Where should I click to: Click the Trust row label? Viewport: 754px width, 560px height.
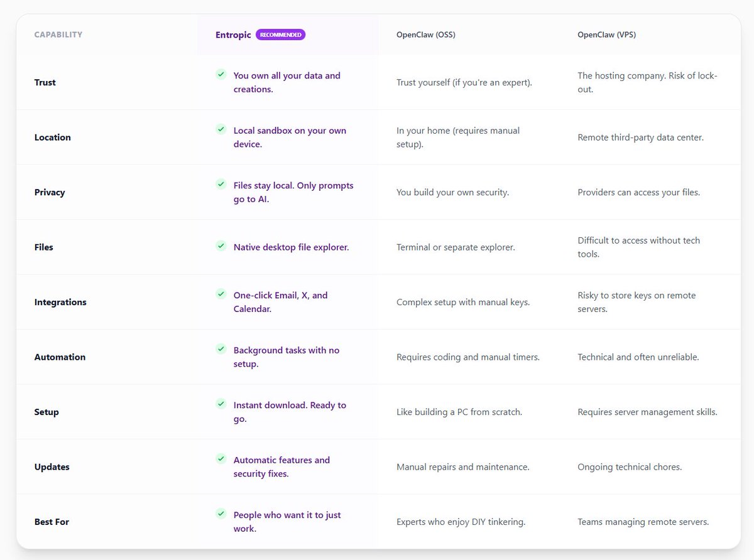point(45,82)
